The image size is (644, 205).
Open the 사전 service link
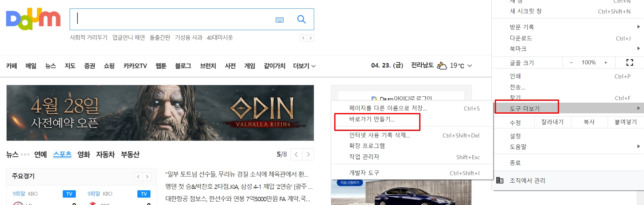click(230, 66)
